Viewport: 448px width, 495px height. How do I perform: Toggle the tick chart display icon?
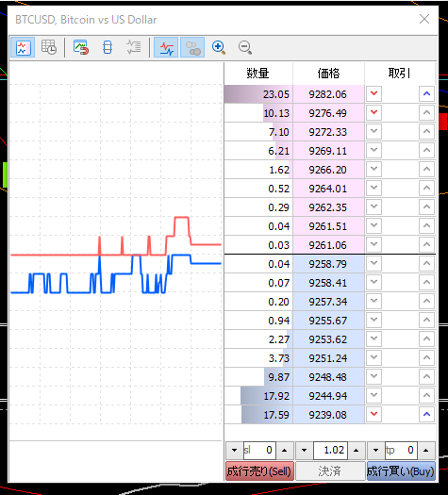point(23,48)
